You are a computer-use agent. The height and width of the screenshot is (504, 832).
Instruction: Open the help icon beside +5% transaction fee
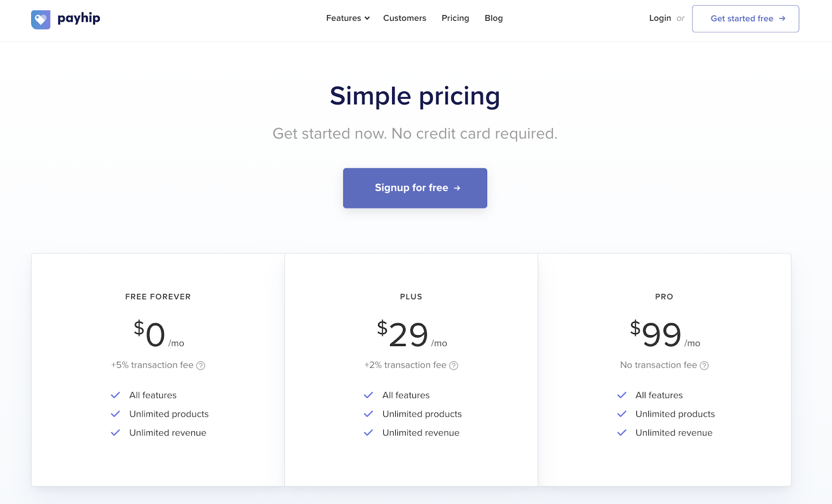coord(201,366)
